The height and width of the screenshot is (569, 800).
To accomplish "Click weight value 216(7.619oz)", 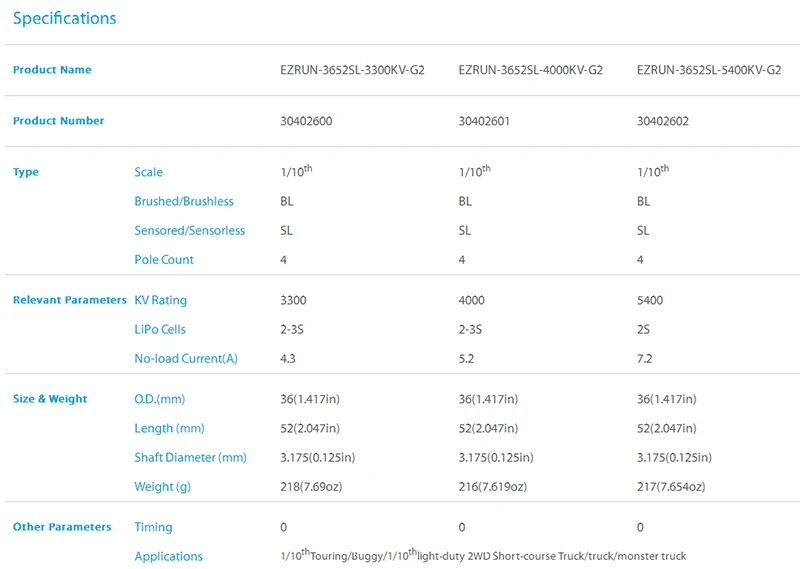I will 492,486.
